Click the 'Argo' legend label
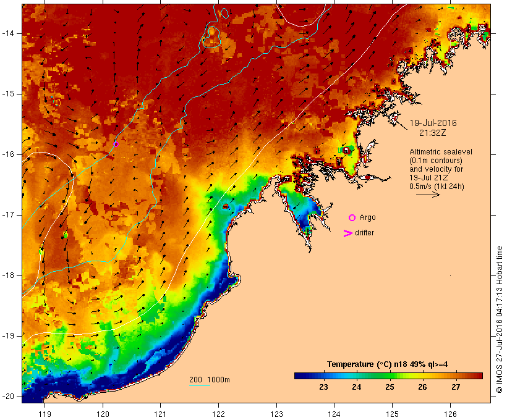This screenshot has height=420, width=507. coord(368,217)
